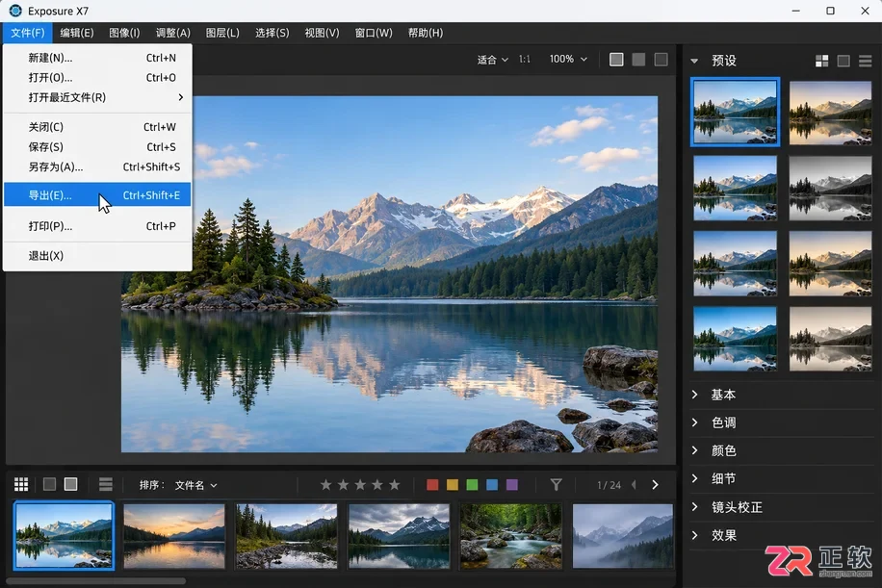This screenshot has height=588, width=882.
Task: Open the 帮助(H) menu
Action: (426, 33)
